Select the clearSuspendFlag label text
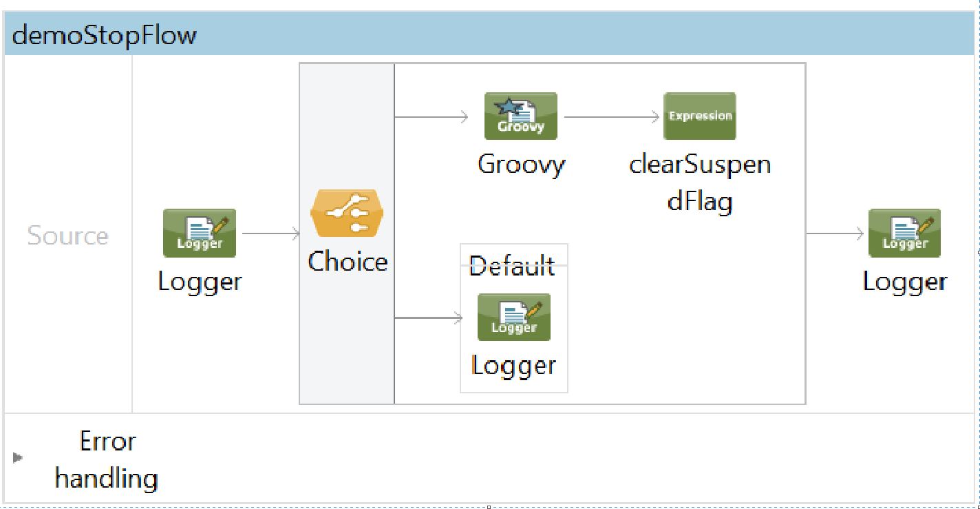Viewport: 980px width, 509px height. 699,183
